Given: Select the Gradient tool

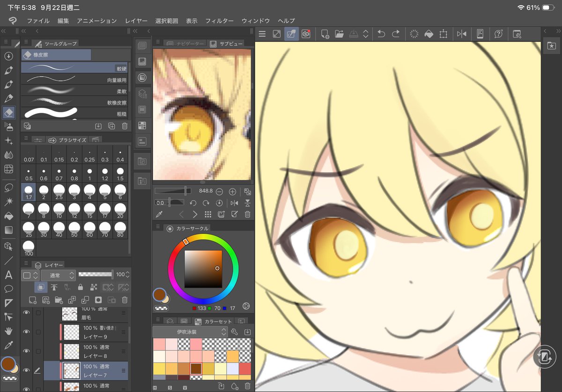Looking at the screenshot, I should [x=8, y=230].
